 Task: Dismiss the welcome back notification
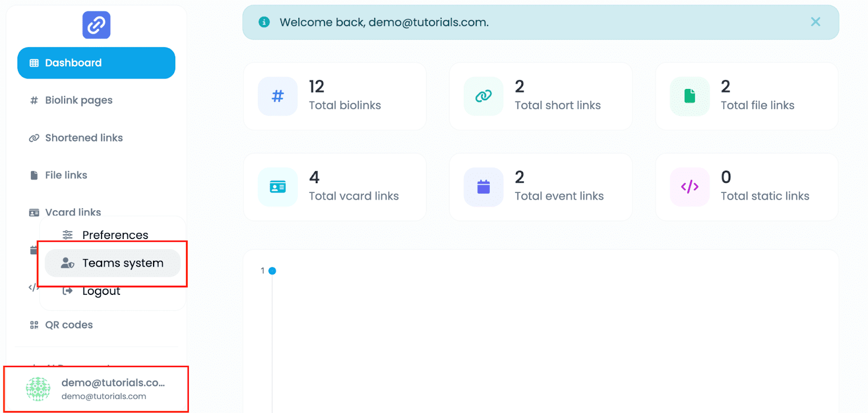point(815,22)
